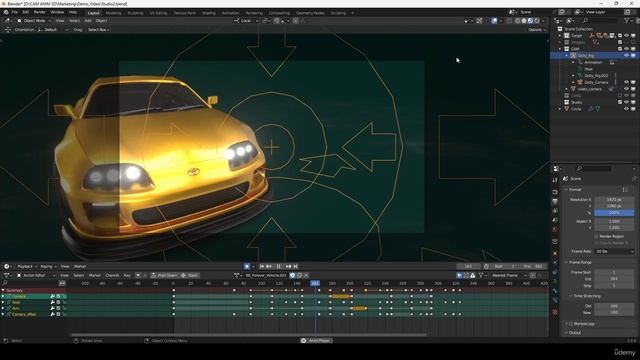Switch to the Layout workspace tab
The width and height of the screenshot is (640, 360).
(x=93, y=13)
